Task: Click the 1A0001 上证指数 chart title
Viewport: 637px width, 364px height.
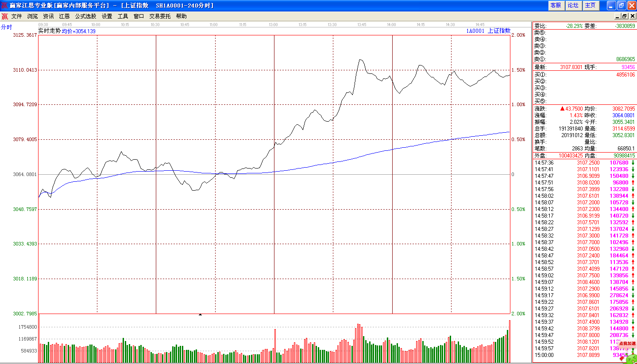Action: (488, 31)
